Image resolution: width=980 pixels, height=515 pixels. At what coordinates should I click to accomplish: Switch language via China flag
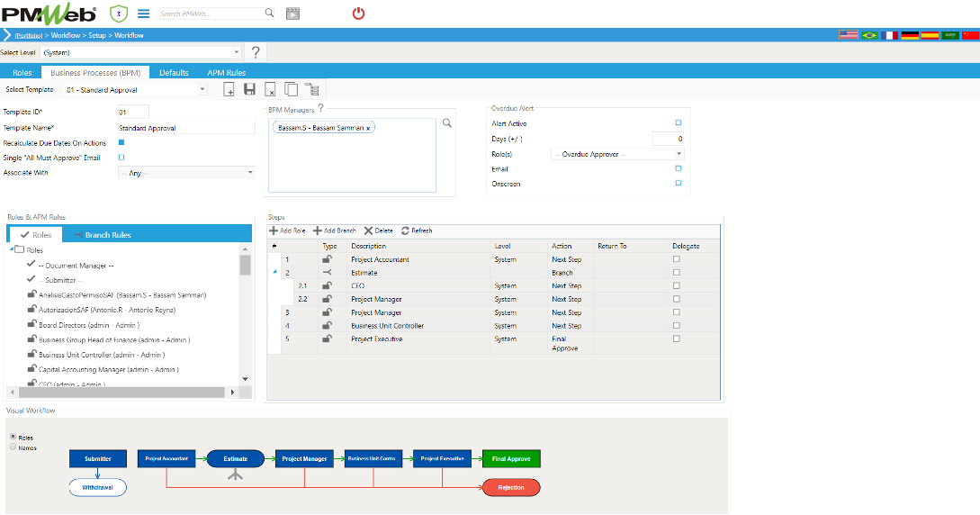971,35
